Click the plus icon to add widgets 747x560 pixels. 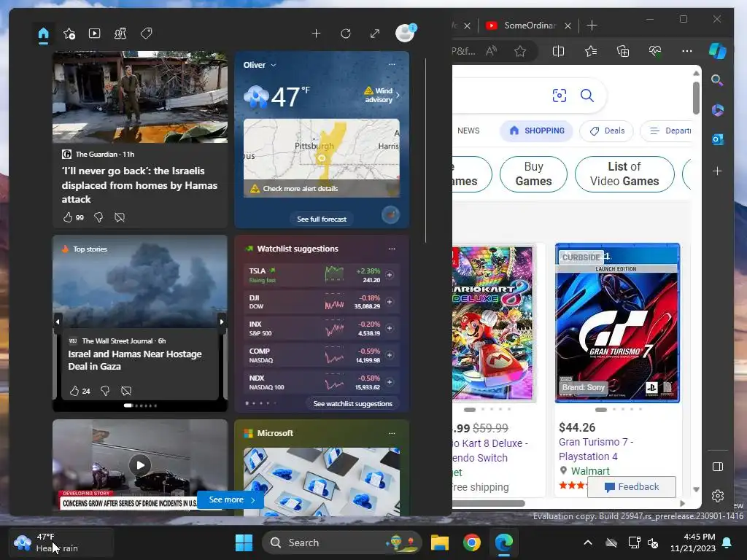point(317,34)
